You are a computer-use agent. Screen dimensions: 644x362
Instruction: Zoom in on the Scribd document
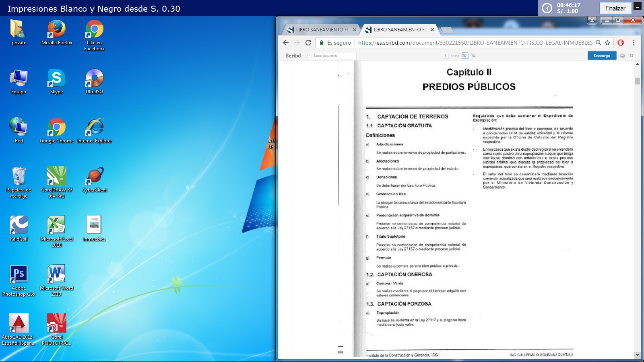click(x=465, y=56)
